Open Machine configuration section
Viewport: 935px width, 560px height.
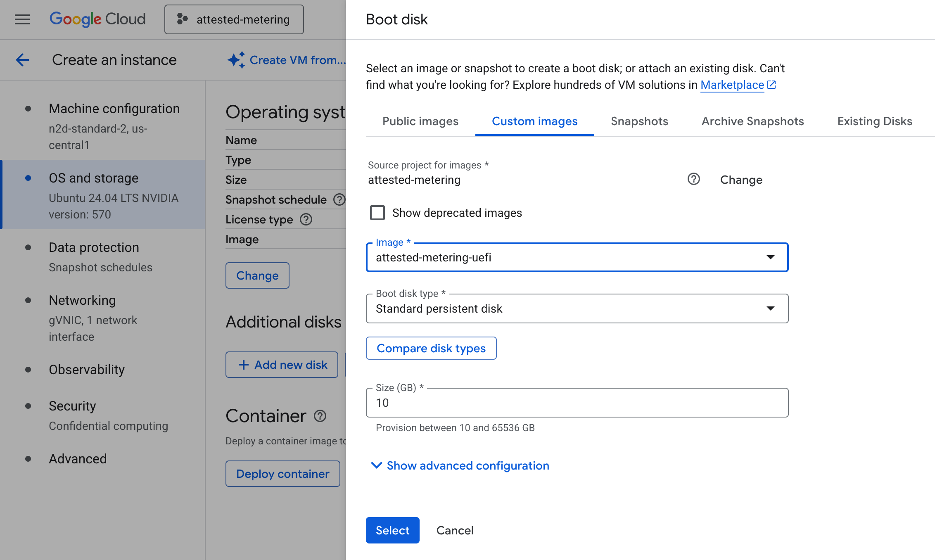coord(103,126)
